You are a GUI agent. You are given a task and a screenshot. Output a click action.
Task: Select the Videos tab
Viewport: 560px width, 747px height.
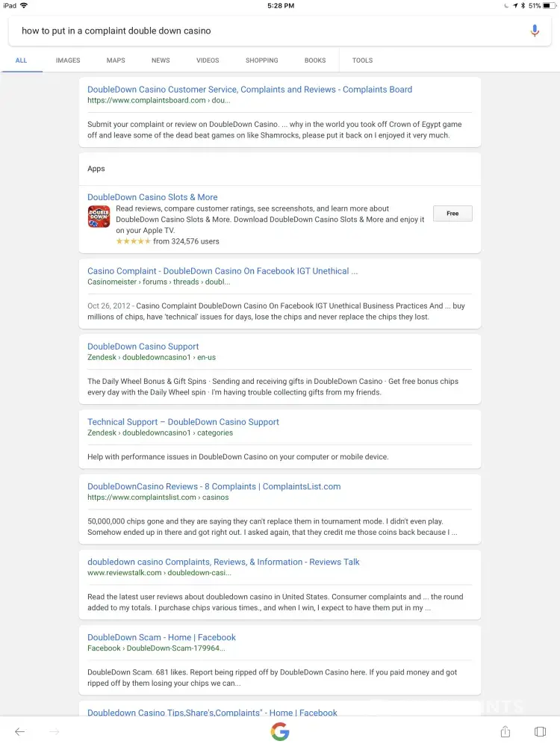click(x=208, y=61)
